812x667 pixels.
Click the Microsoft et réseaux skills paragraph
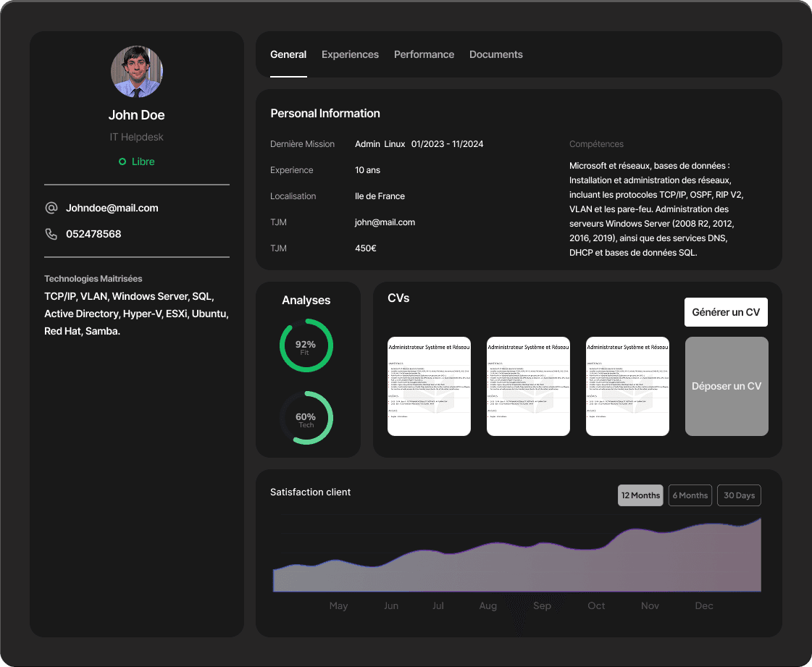coord(657,209)
